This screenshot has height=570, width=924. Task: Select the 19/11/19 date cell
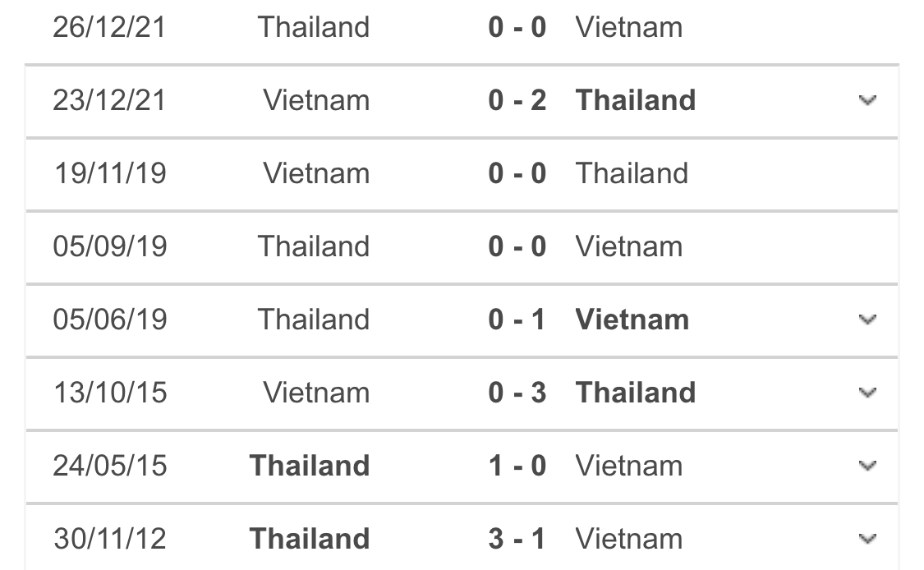click(110, 174)
